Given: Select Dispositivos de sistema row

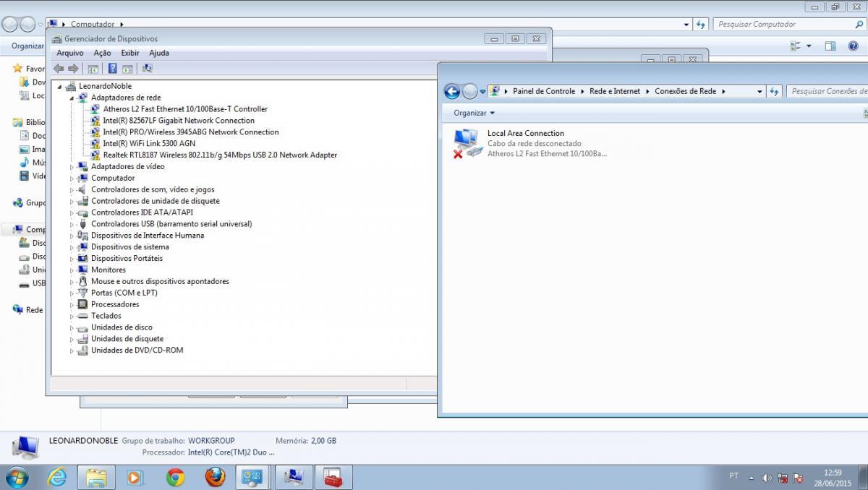Looking at the screenshot, I should [129, 247].
